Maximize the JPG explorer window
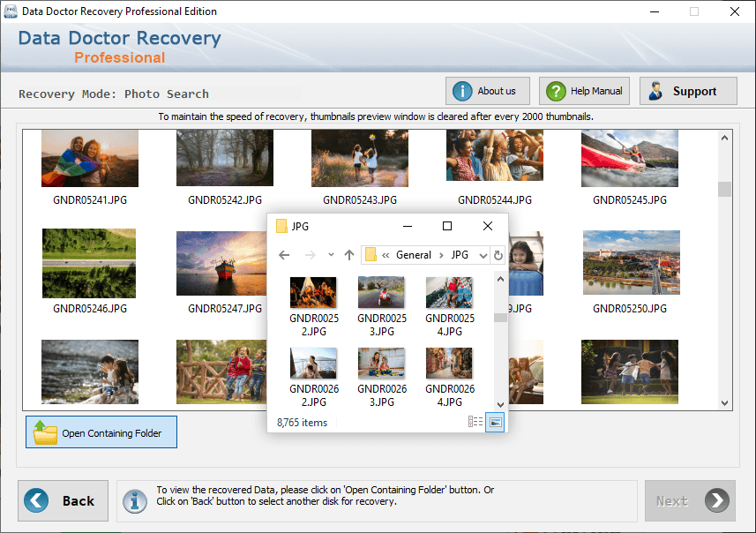 [447, 226]
